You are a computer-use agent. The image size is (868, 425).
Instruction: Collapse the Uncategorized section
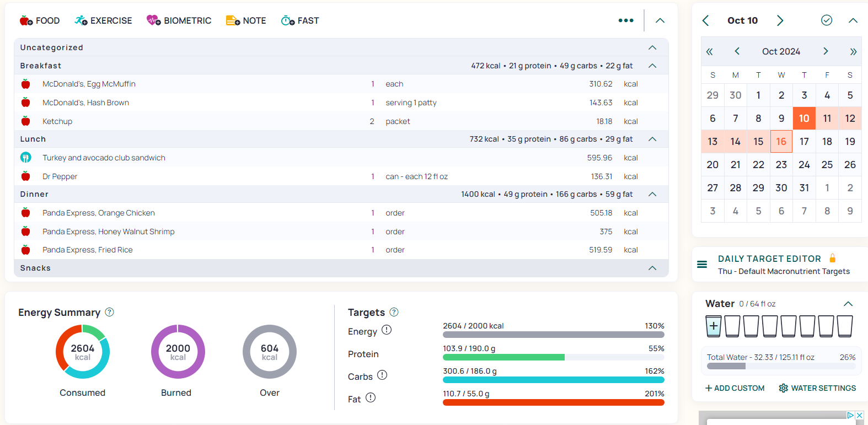coord(652,47)
